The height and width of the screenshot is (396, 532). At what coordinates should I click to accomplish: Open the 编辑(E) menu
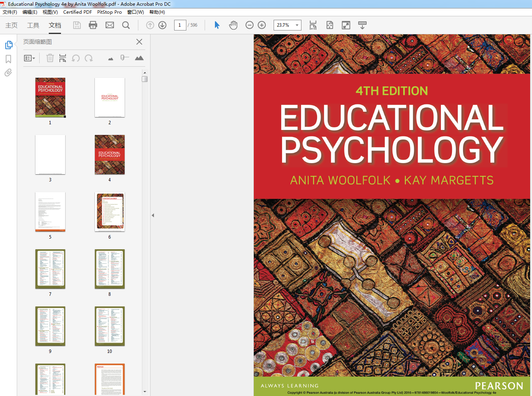coord(30,12)
